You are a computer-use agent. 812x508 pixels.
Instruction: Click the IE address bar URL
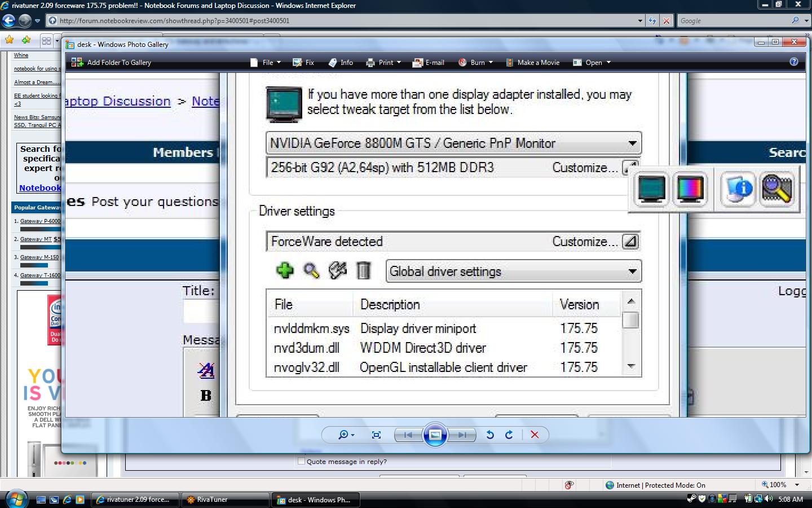(x=174, y=21)
